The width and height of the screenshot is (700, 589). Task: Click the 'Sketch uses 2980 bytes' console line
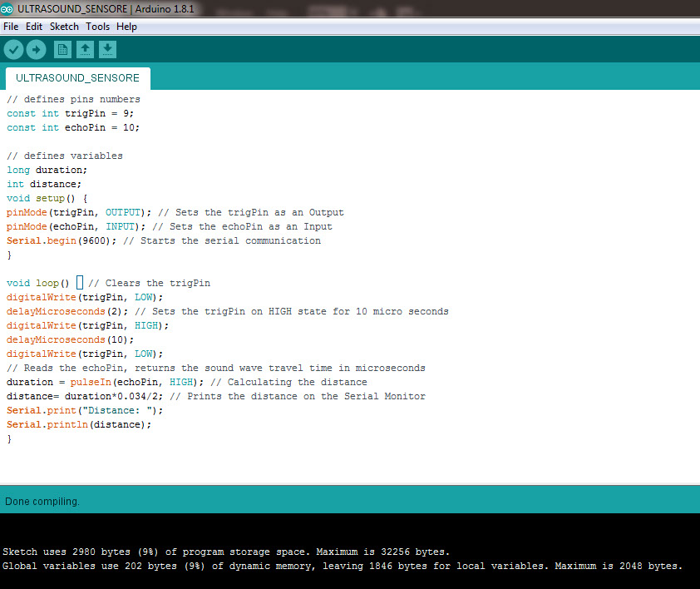tap(226, 552)
